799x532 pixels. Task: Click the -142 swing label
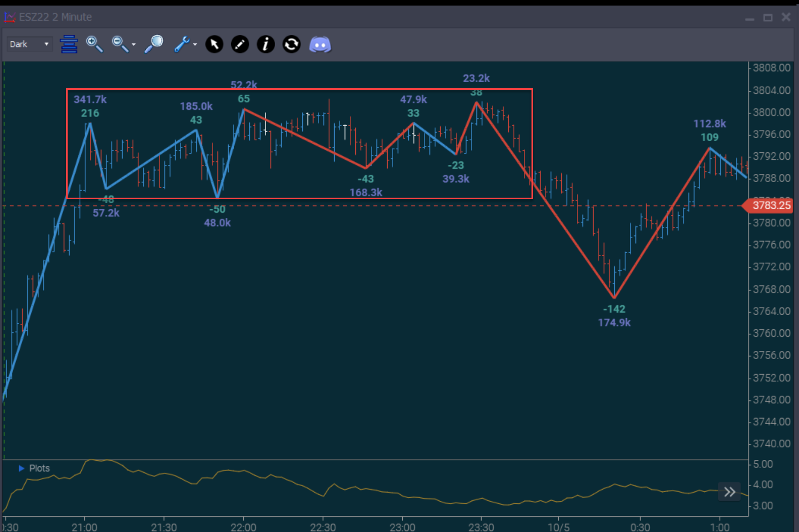(614, 309)
